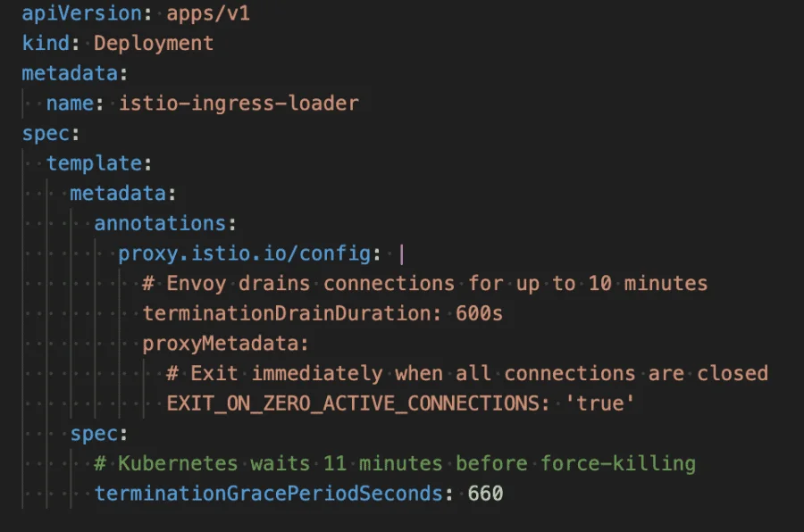
Task: Click the Deployment kind value
Action: [154, 43]
